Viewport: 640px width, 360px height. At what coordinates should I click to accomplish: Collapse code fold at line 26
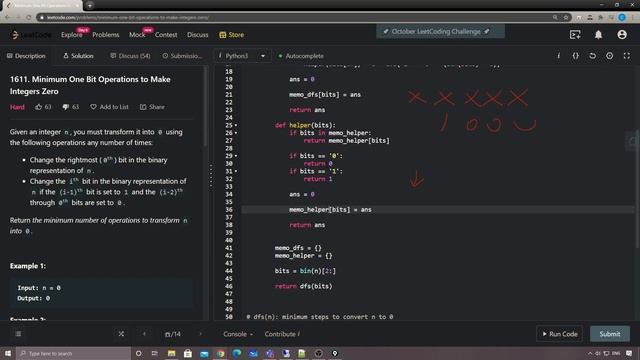(236, 133)
